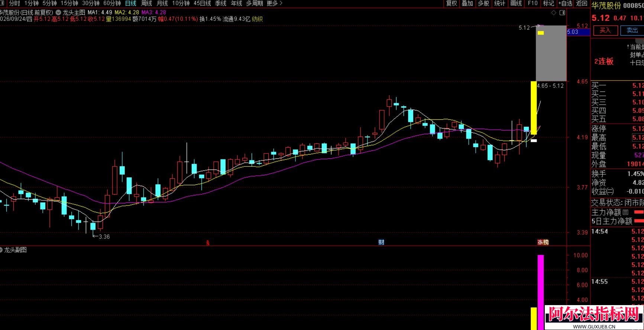Click the 买入 buy button
The width and height of the screenshot is (644, 330).
pyautogui.click(x=605, y=30)
